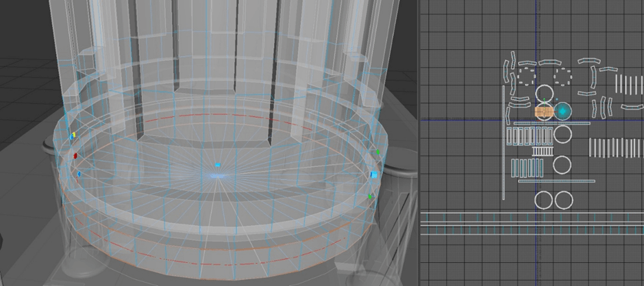The height and width of the screenshot is (286, 644).
Task: Click the radial fan center point on the disc
Action: pyautogui.click(x=217, y=176)
